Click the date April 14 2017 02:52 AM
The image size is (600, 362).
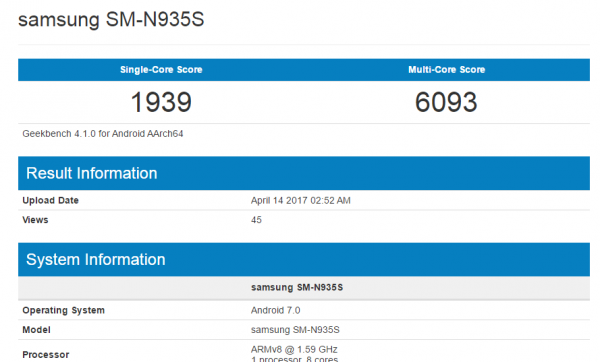click(x=301, y=201)
